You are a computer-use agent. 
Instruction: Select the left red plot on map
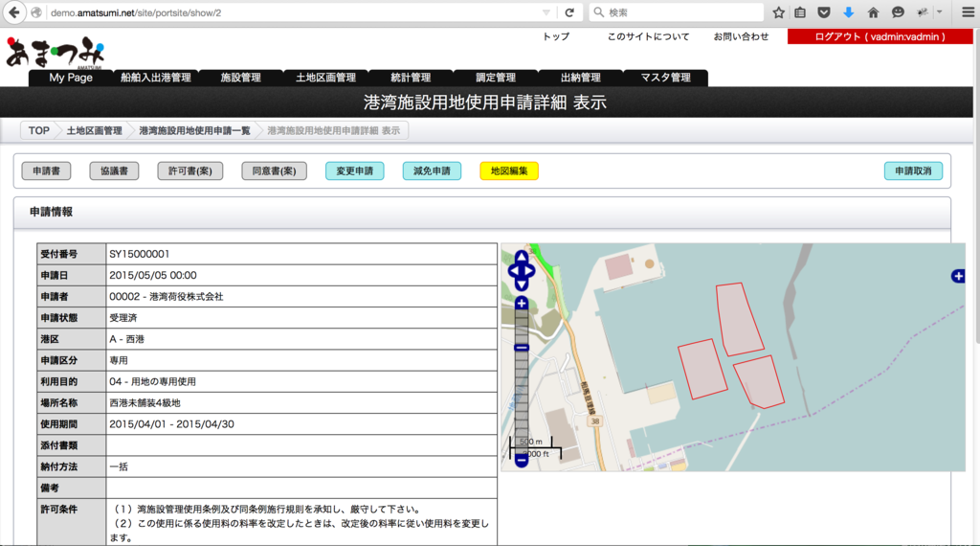click(702, 369)
